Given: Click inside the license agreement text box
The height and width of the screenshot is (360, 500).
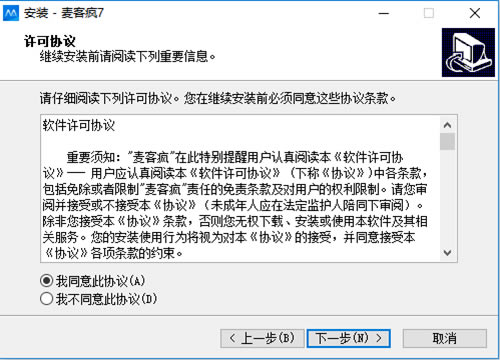Looking at the screenshot, I should (x=241, y=188).
